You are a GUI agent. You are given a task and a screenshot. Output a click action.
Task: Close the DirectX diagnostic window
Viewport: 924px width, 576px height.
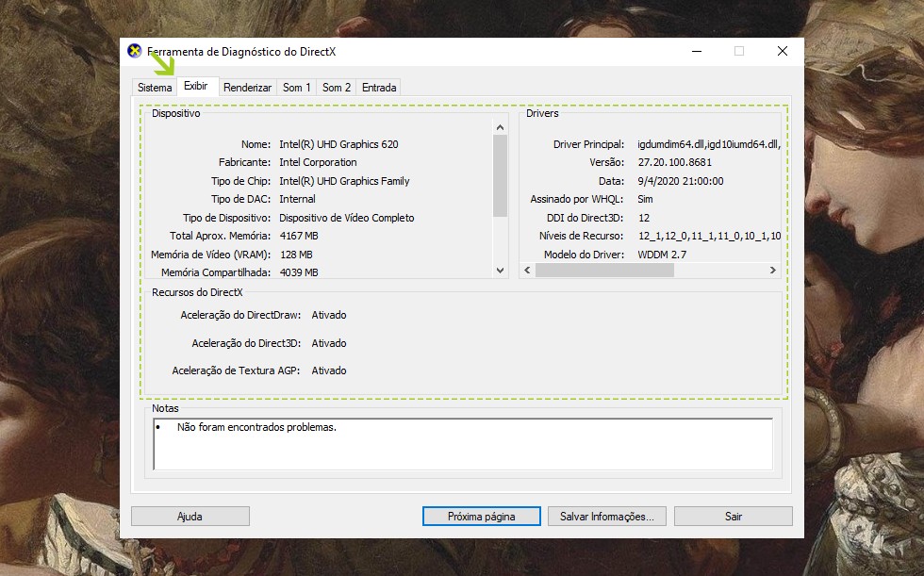coord(782,52)
